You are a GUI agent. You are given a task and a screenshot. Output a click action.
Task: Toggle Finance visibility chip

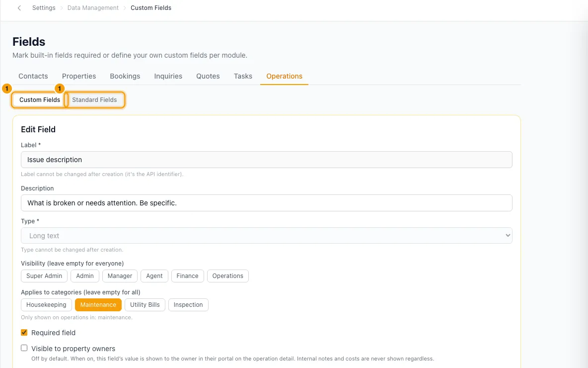[x=188, y=276]
